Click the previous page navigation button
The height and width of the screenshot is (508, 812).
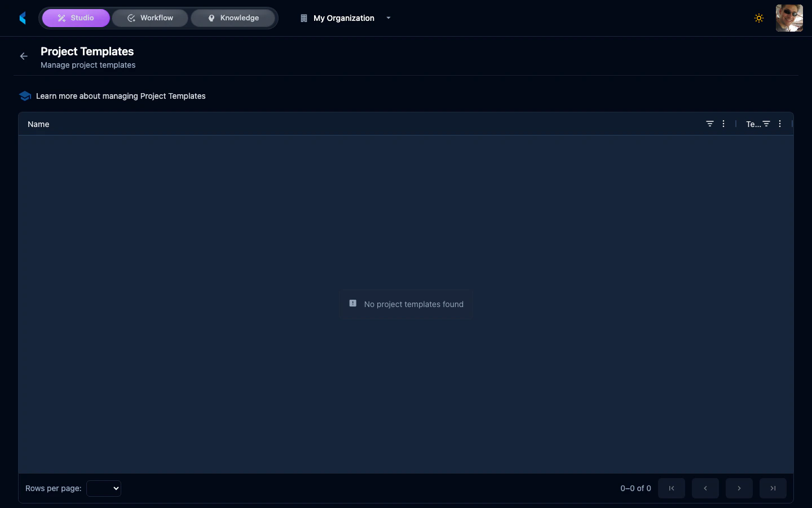(x=705, y=488)
